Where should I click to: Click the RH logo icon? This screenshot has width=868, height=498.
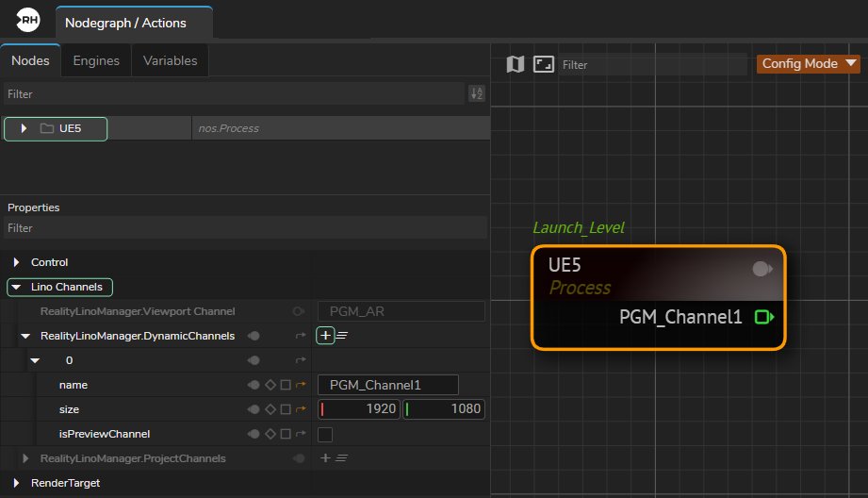click(x=27, y=21)
